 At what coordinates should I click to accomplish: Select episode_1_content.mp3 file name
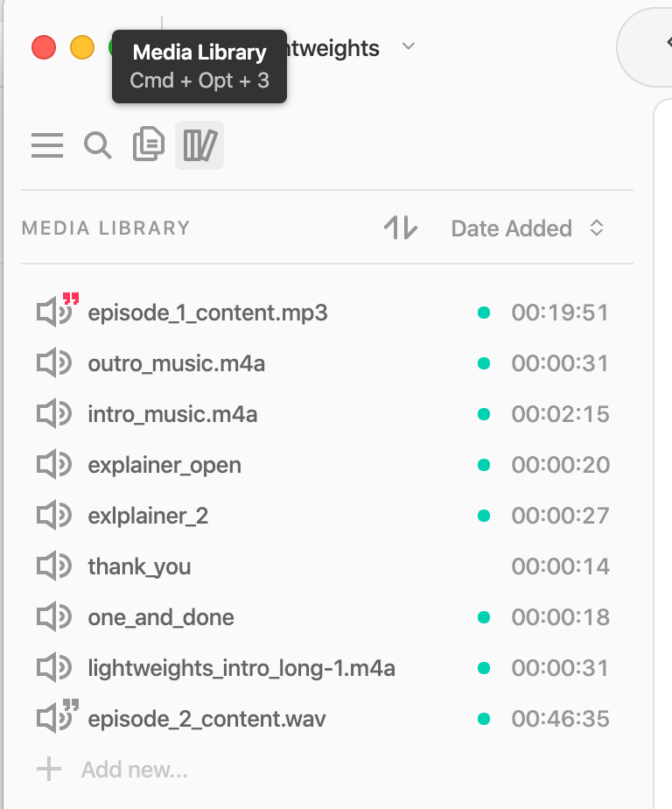(207, 313)
